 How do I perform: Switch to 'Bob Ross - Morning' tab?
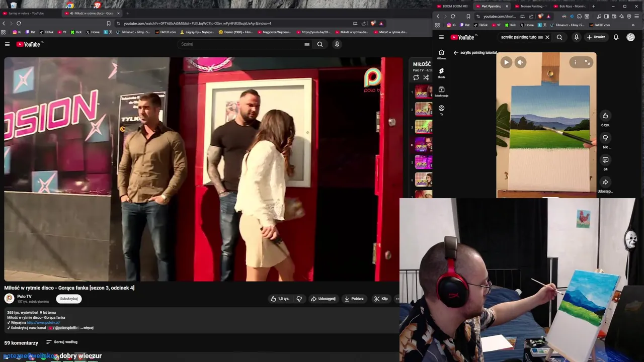[570, 6]
